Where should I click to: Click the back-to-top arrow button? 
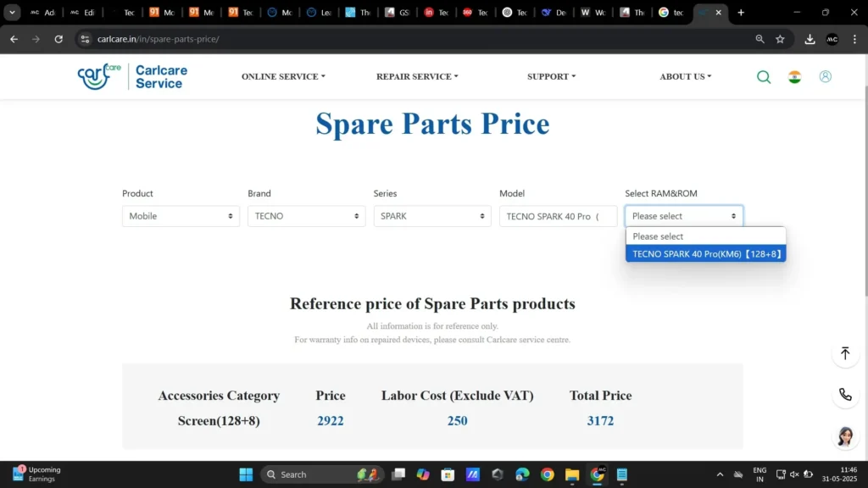845,353
